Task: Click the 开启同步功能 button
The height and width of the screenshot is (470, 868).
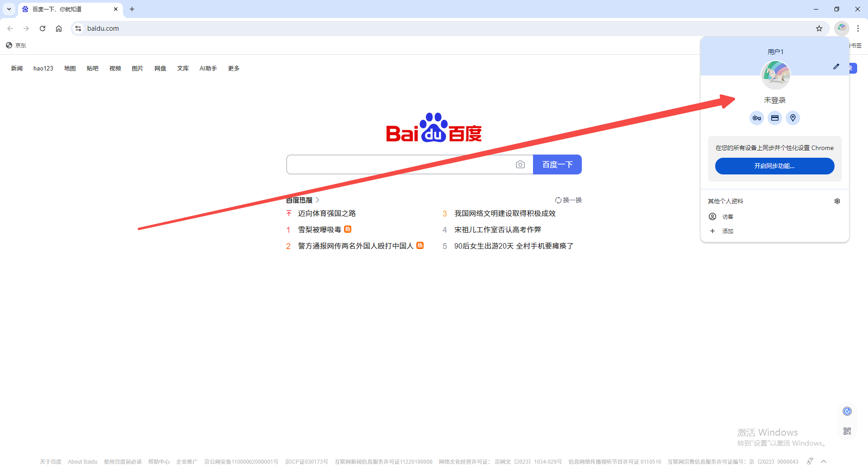Action: click(774, 166)
